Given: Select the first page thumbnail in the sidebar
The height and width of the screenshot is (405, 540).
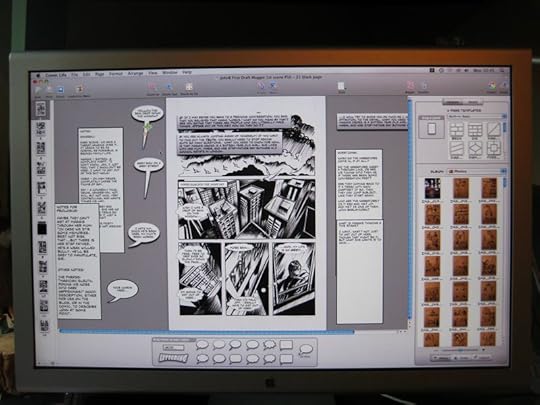Looking at the screenshot, I should [x=41, y=110].
